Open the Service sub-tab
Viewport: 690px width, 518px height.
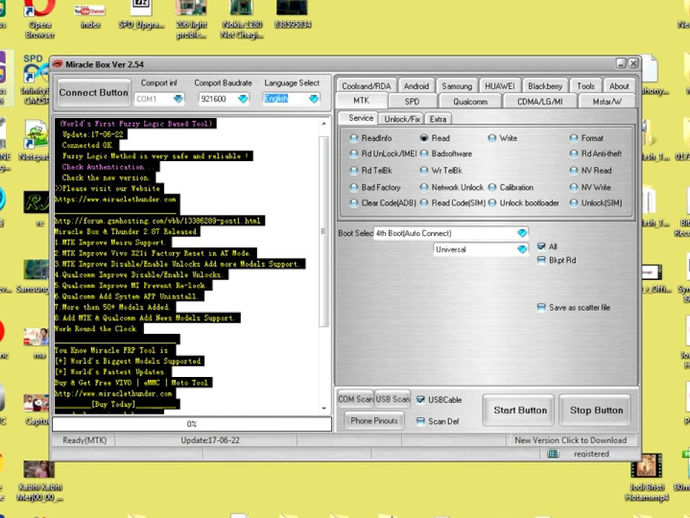361,118
